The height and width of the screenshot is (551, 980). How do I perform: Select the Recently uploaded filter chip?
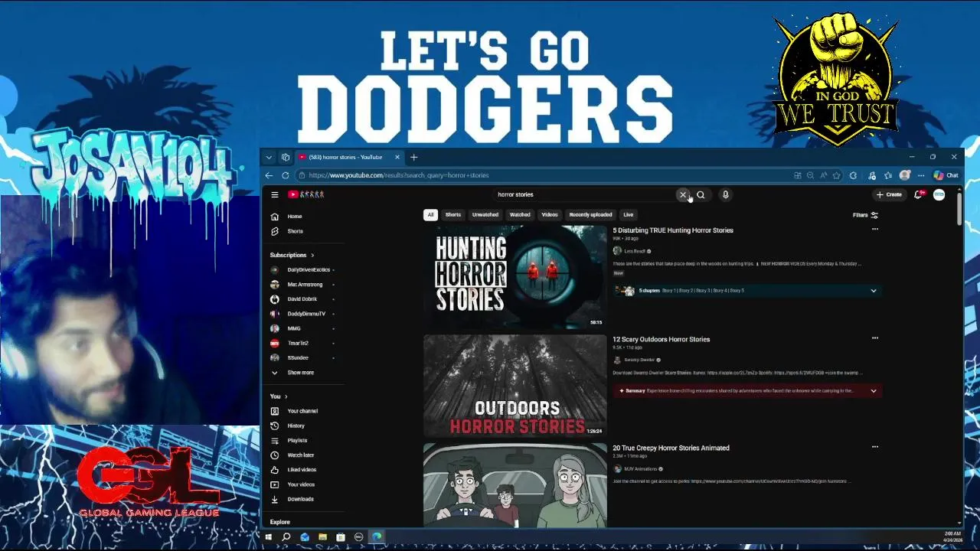tap(590, 214)
